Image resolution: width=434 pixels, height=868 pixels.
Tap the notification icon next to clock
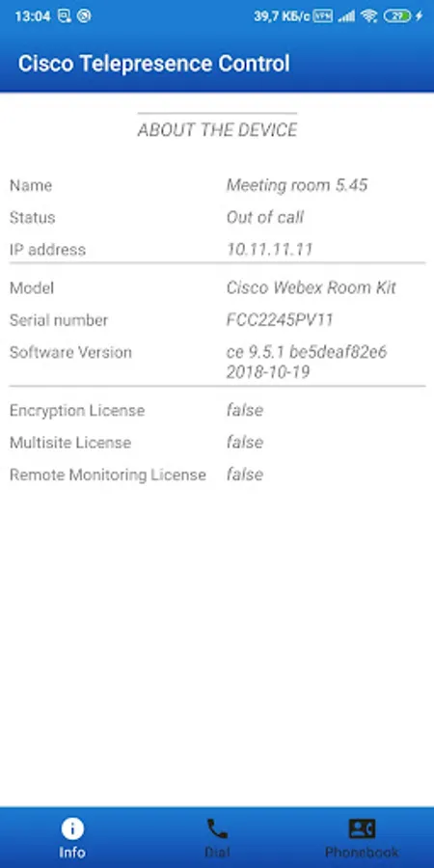coord(65,16)
